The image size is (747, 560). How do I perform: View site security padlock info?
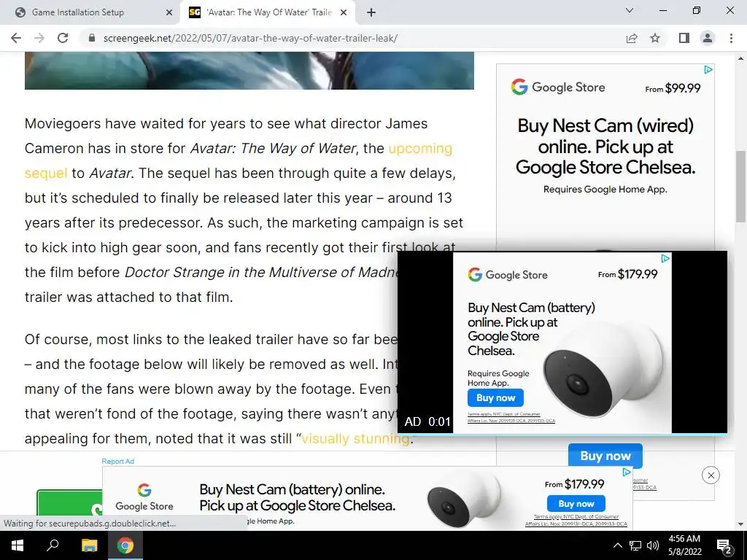[92, 38]
